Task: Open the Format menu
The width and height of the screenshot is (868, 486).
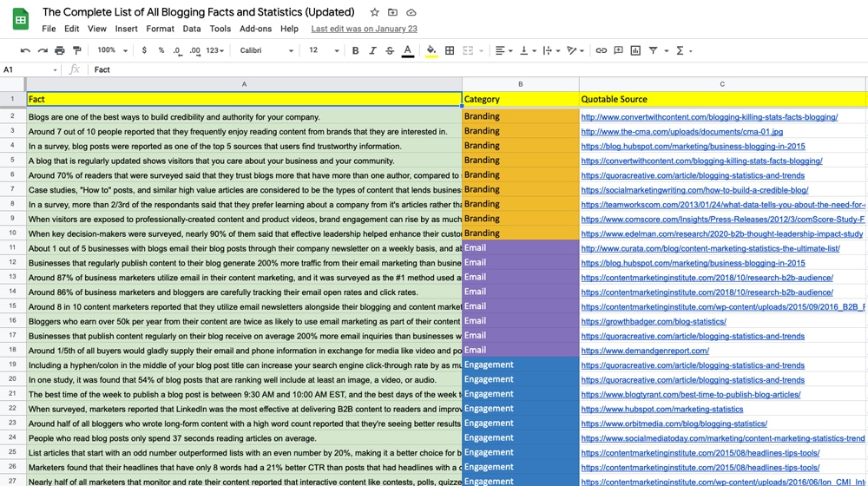Action: pyautogui.click(x=160, y=29)
